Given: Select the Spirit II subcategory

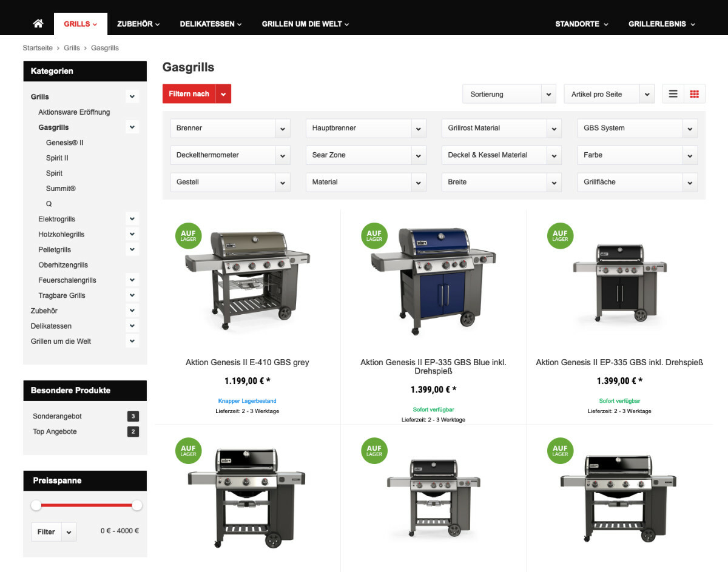Looking at the screenshot, I should 57,158.
